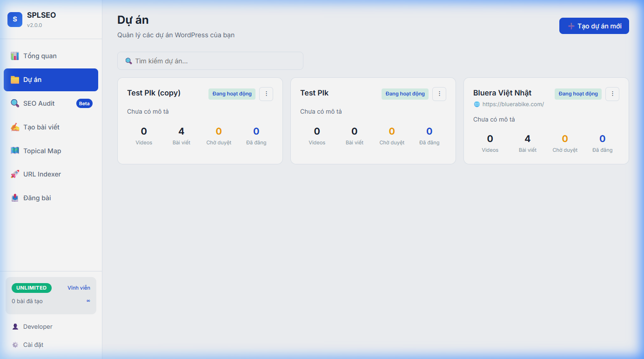Go to Tổng quan page

51,56
